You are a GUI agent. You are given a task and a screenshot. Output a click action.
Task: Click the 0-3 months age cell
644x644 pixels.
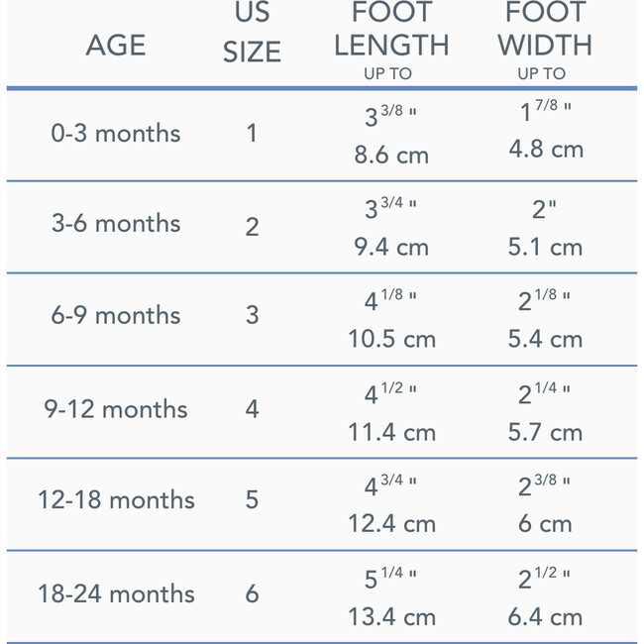click(x=116, y=133)
